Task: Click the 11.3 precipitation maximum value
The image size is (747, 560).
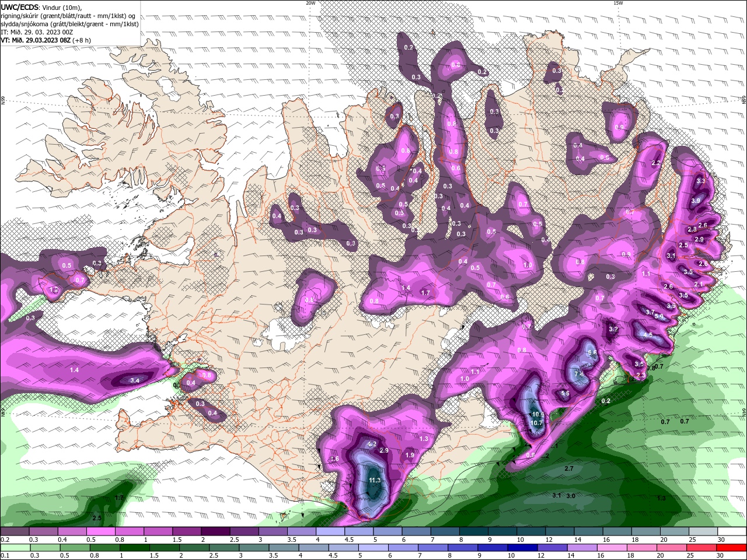Action: tap(375, 480)
